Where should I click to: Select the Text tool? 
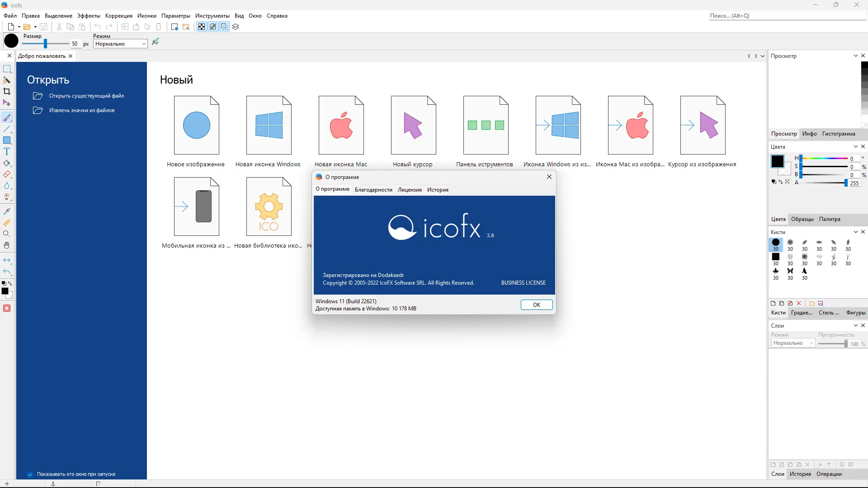[7, 152]
